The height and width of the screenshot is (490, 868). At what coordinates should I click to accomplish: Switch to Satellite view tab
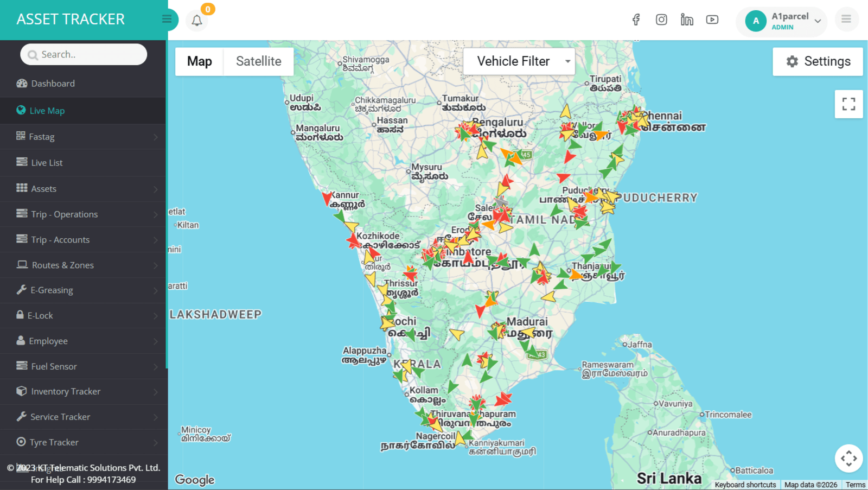tap(259, 61)
